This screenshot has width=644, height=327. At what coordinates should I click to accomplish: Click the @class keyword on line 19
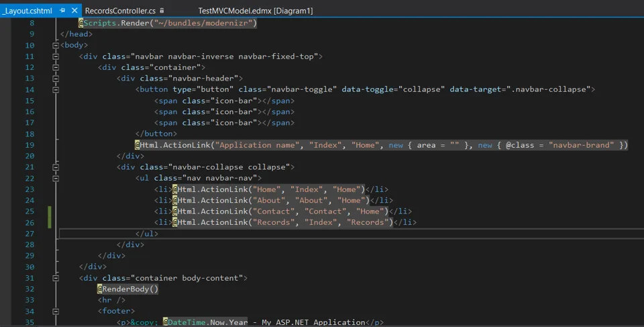(520, 145)
